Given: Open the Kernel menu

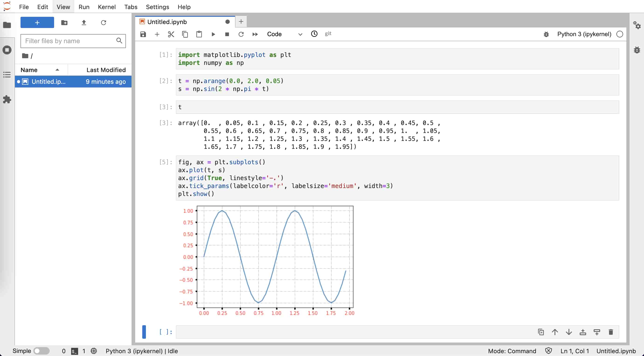Looking at the screenshot, I should pos(107,7).
